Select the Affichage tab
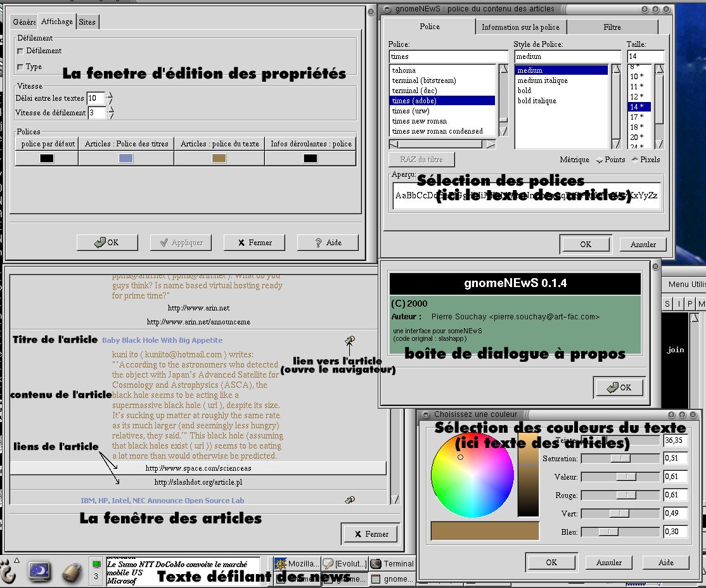Screen dimensions: 706x588 tap(57, 21)
